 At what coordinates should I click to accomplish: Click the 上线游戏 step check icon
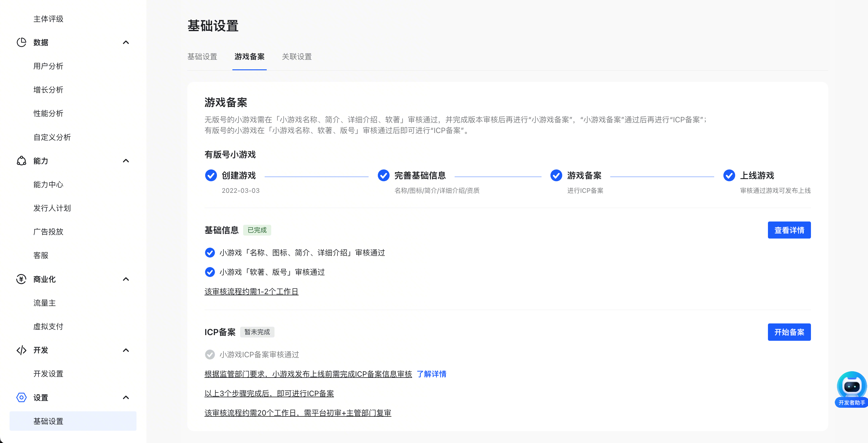(x=729, y=175)
